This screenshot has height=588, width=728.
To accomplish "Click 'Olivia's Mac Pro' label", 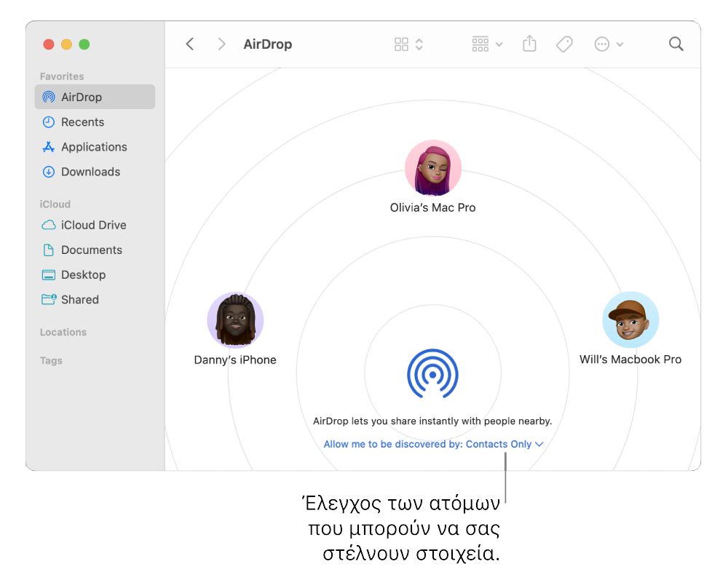I will pos(432,207).
